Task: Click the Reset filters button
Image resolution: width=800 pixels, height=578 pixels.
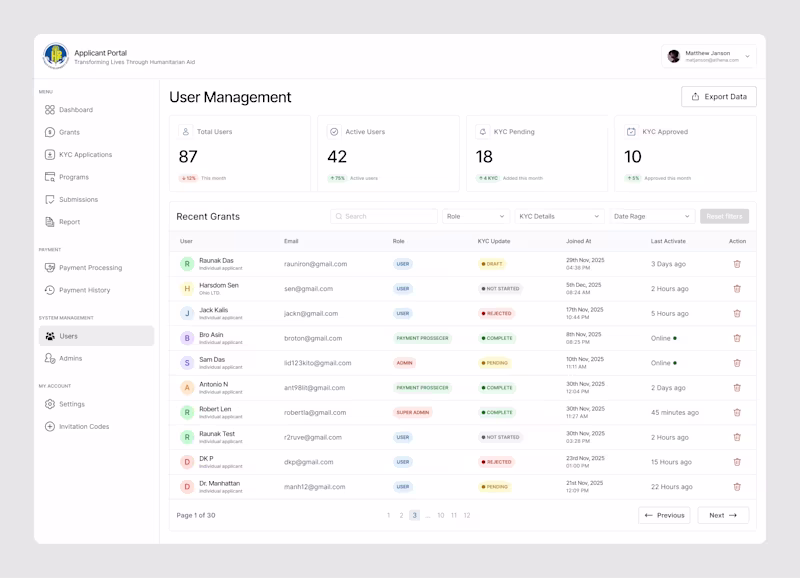Action: [724, 216]
